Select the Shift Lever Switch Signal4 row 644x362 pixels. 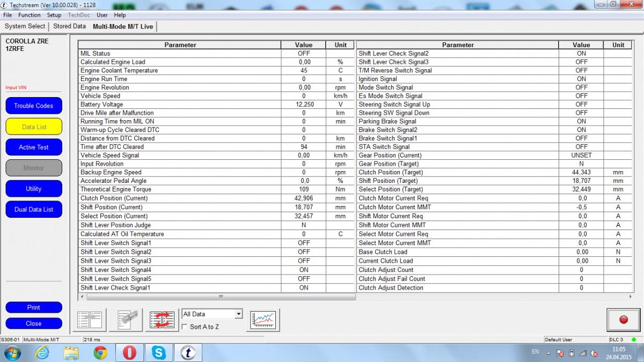pyautogui.click(x=217, y=270)
